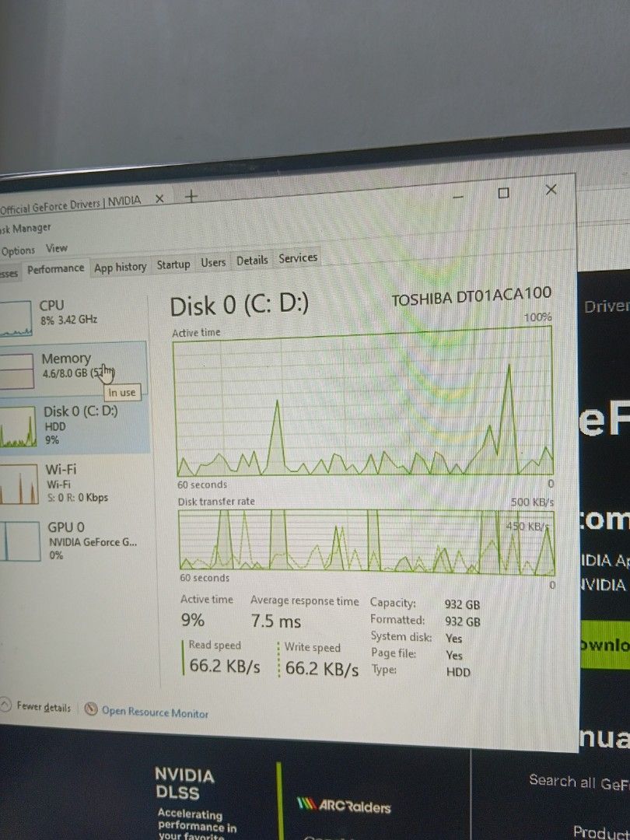Select the Memory performance entry
Image resolution: width=630 pixels, height=840 pixels.
tap(73, 369)
